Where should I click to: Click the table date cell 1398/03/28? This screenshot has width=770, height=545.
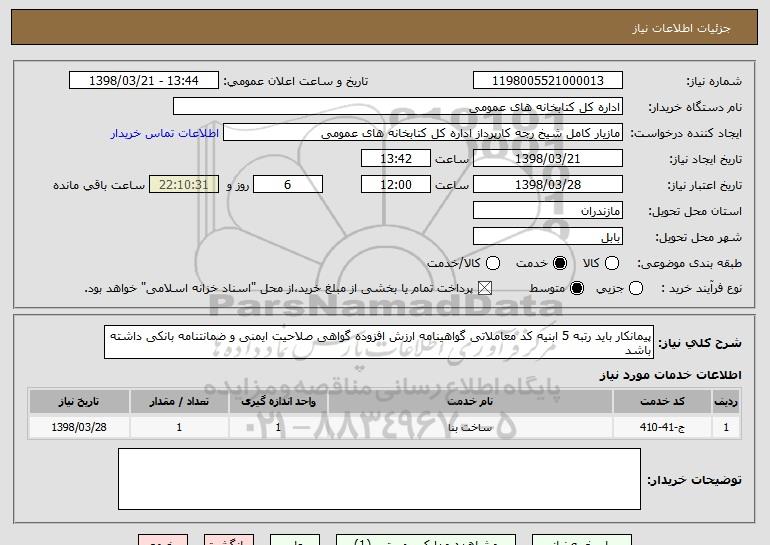pyautogui.click(x=79, y=427)
